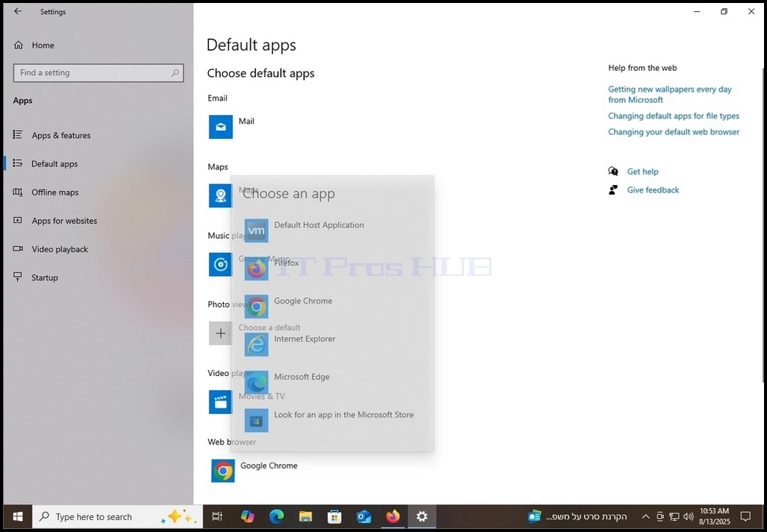Focus the Find a setting search box

pyautogui.click(x=98, y=73)
